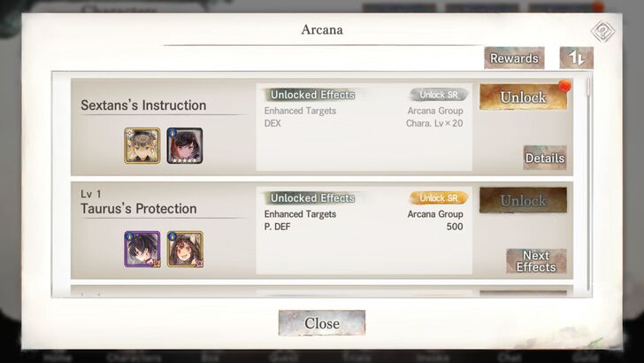Viewport: 644px width, 363px height.
Task: View Details for Sextans's Instruction
Action: pos(545,158)
